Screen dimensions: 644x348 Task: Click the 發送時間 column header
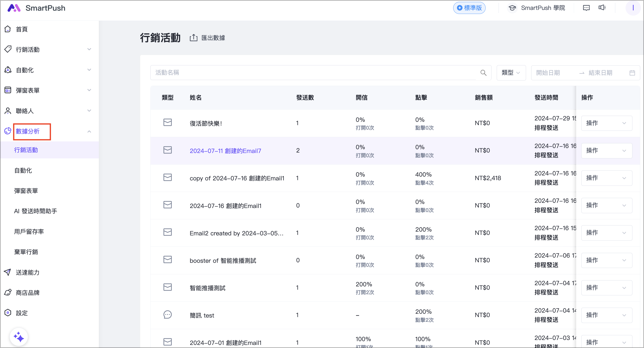click(546, 98)
